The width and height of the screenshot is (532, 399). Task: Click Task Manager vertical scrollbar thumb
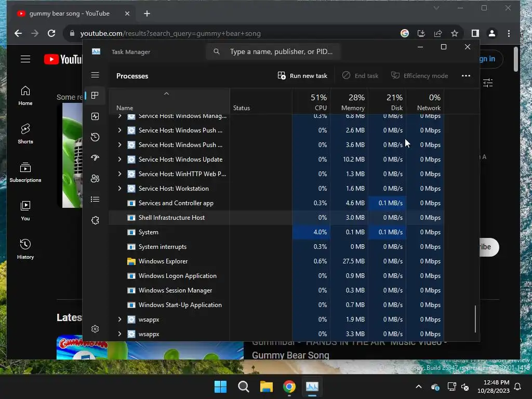[475, 319]
